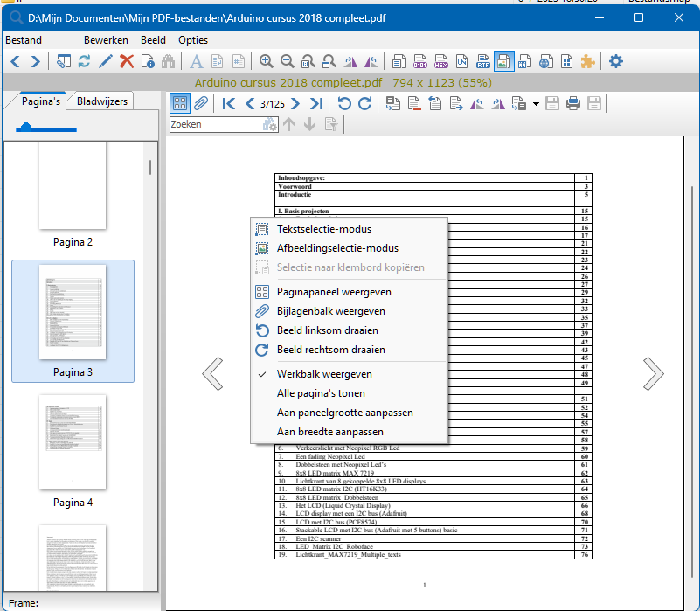
Task: Switch to binary 0101 view mode
Action: pyautogui.click(x=420, y=62)
